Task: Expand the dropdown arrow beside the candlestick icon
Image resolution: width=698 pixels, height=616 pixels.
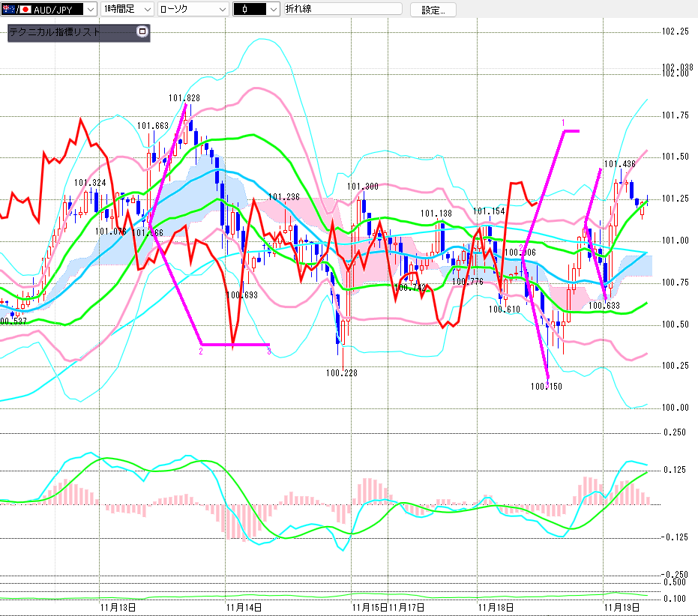Action: [x=273, y=10]
